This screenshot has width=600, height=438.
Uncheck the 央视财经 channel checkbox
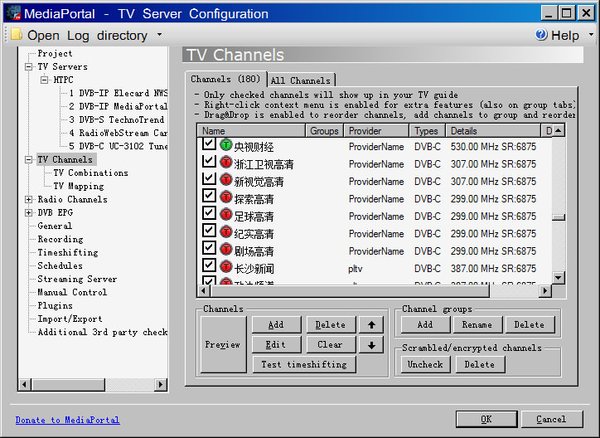[209, 143]
